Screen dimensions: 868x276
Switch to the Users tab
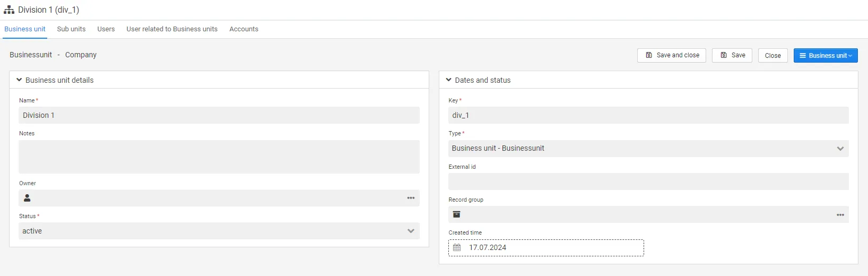106,29
